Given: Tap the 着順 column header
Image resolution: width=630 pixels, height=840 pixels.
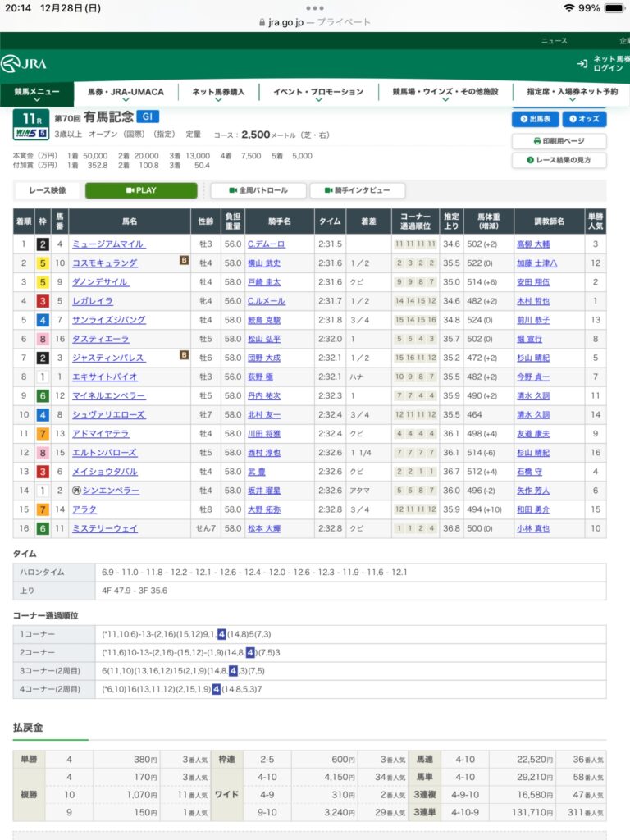Looking at the screenshot, I should 24,221.
